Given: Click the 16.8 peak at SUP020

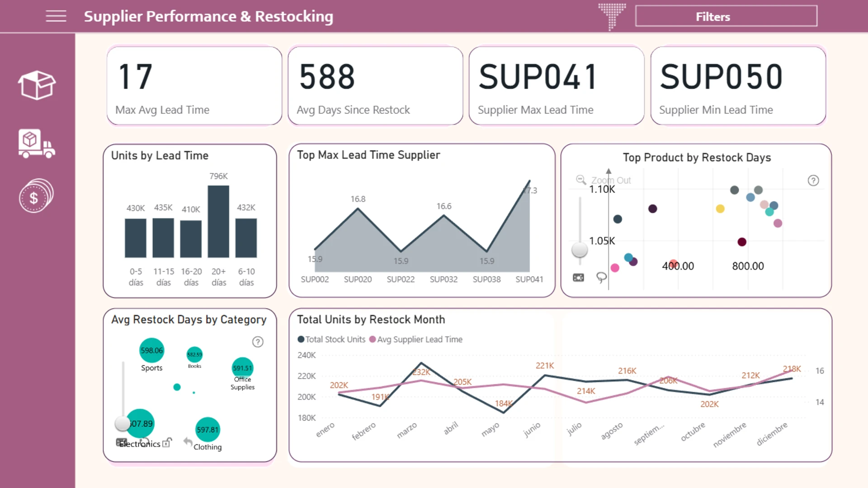Looking at the screenshot, I should pos(358,208).
